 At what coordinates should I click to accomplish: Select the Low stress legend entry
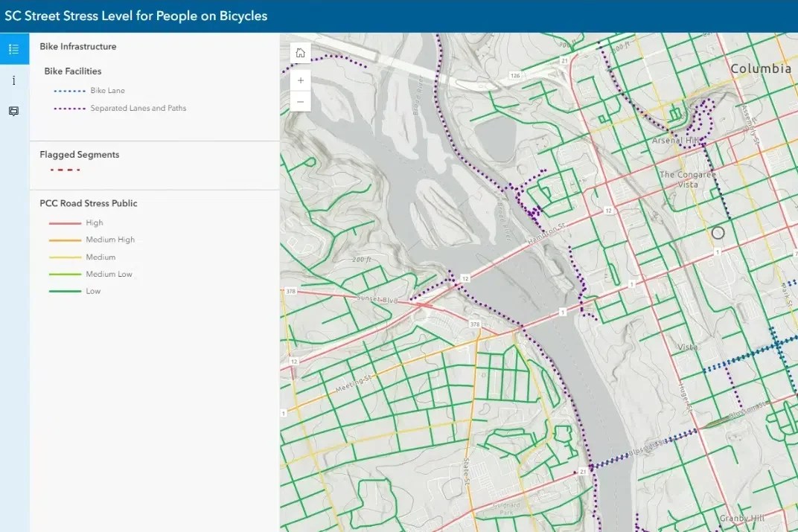[x=93, y=292]
